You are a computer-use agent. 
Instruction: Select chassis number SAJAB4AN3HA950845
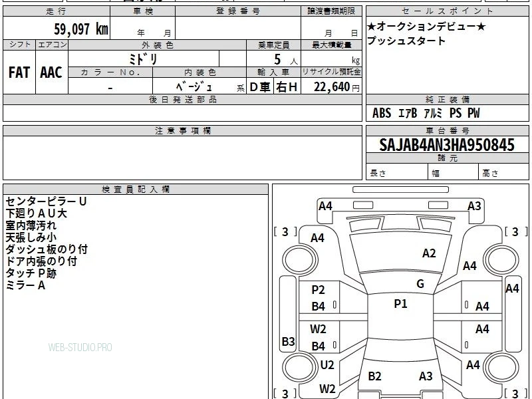click(447, 145)
